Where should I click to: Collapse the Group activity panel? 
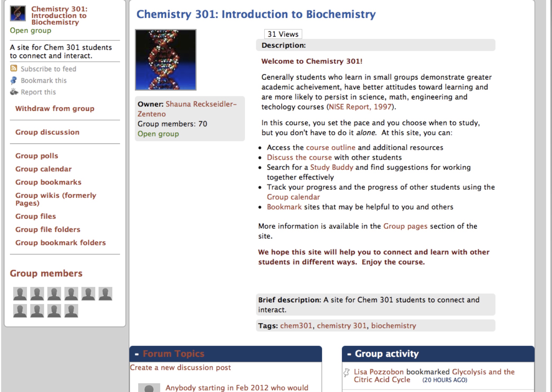(349, 354)
